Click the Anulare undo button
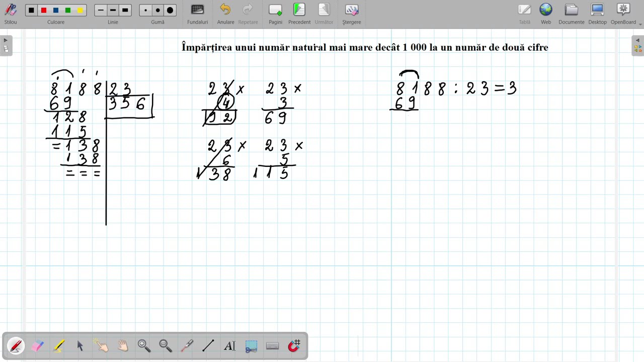The image size is (644, 362). point(225,14)
